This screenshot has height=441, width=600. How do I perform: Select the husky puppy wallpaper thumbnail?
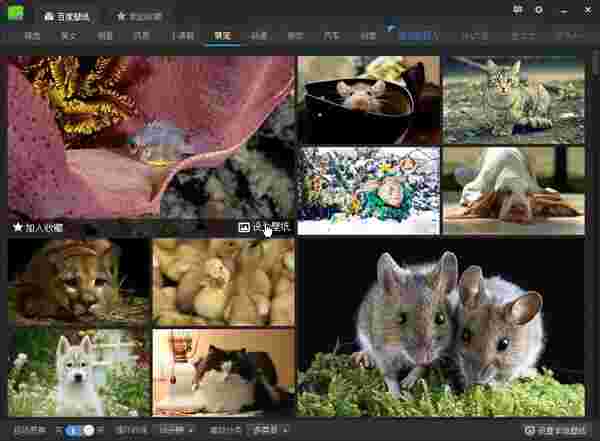[78, 373]
